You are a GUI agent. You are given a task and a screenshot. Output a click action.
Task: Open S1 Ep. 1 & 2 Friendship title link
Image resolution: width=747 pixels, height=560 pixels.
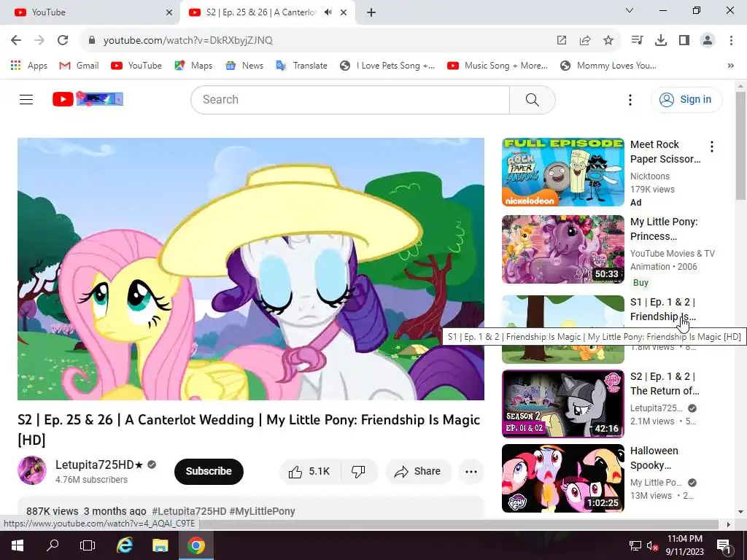(x=662, y=309)
